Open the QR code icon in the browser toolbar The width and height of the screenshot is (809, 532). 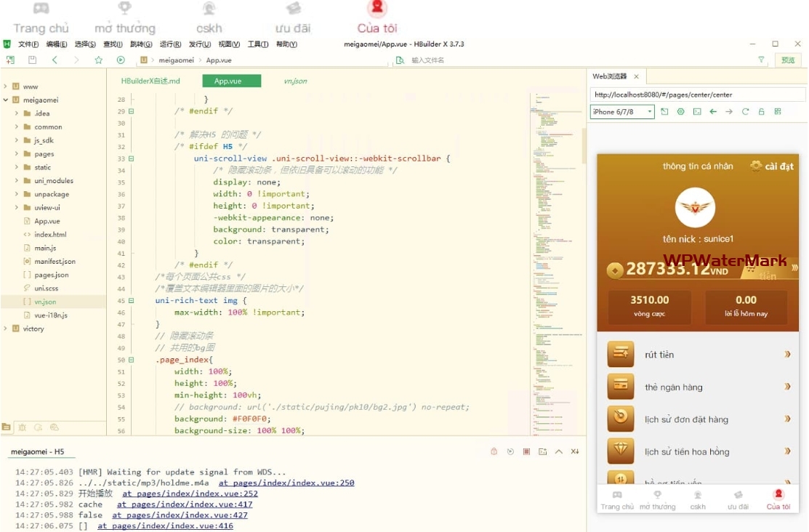point(778,112)
